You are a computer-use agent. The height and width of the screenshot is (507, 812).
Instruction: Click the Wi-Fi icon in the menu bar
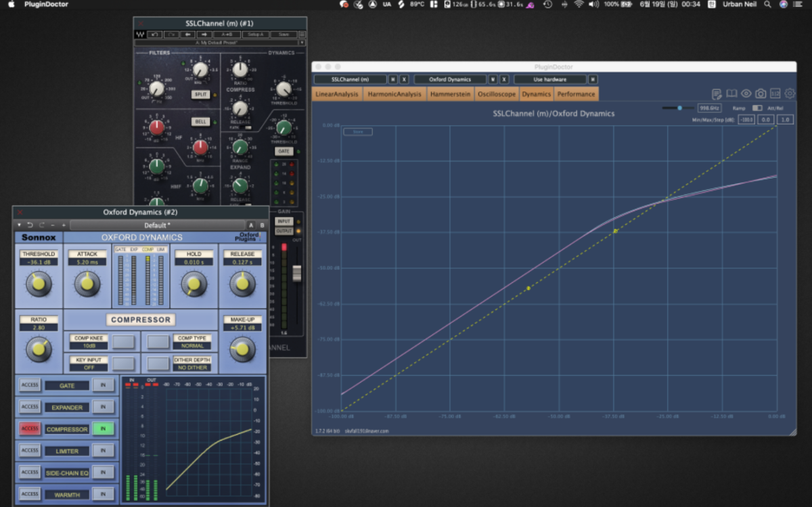(x=579, y=4)
